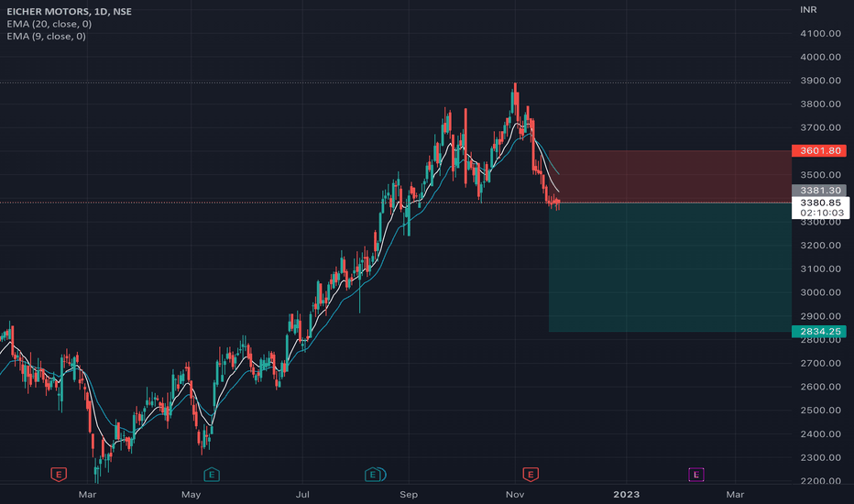Open the teal earnings E marker before Sep
Viewport: 854px width, 504px height.
(373, 475)
